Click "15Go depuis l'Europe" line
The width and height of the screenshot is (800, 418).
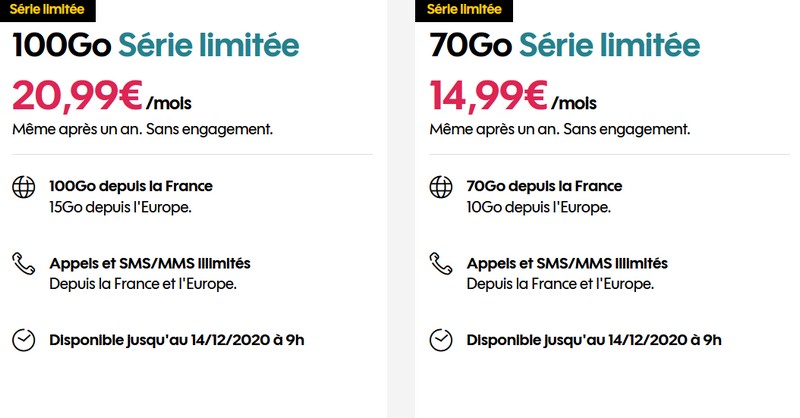(x=120, y=207)
